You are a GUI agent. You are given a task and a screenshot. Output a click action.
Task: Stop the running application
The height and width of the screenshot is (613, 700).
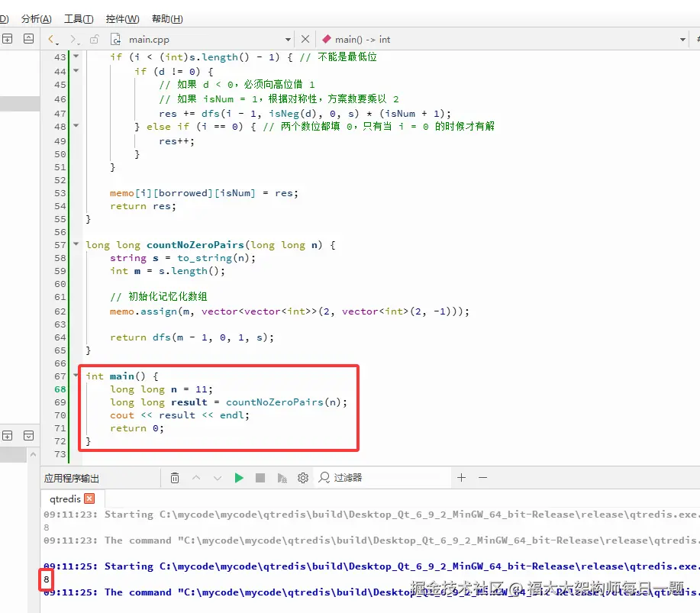pyautogui.click(x=260, y=478)
